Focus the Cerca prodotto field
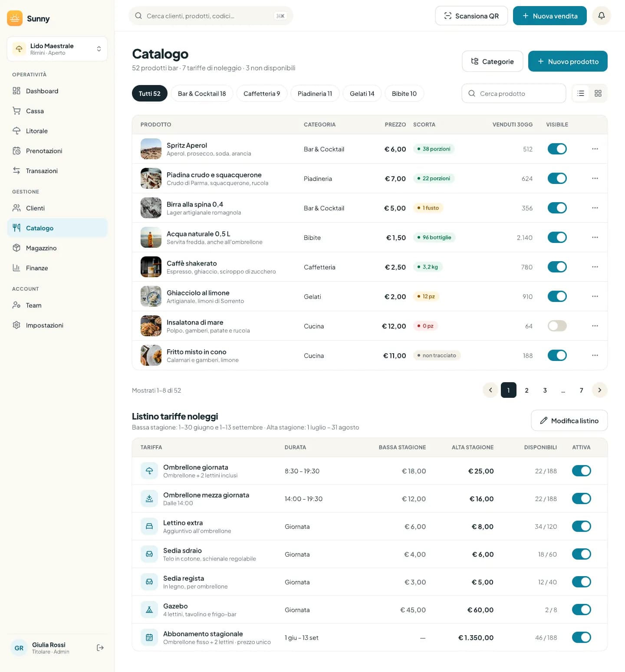This screenshot has height=672, width=625. pos(514,93)
